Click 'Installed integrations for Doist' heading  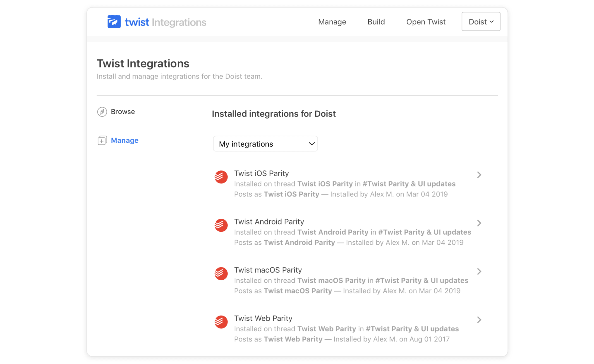click(x=274, y=114)
